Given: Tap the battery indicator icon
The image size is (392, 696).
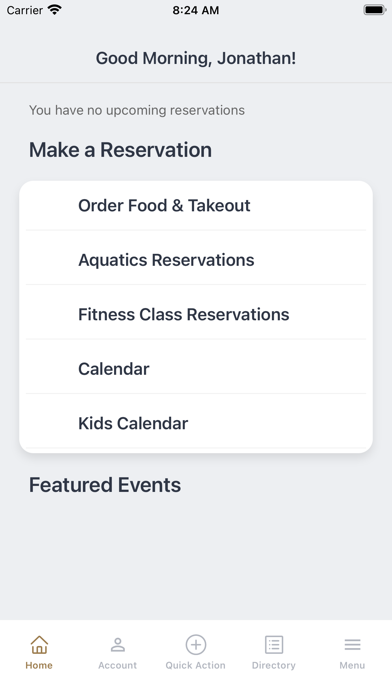Looking at the screenshot, I should point(375,10).
